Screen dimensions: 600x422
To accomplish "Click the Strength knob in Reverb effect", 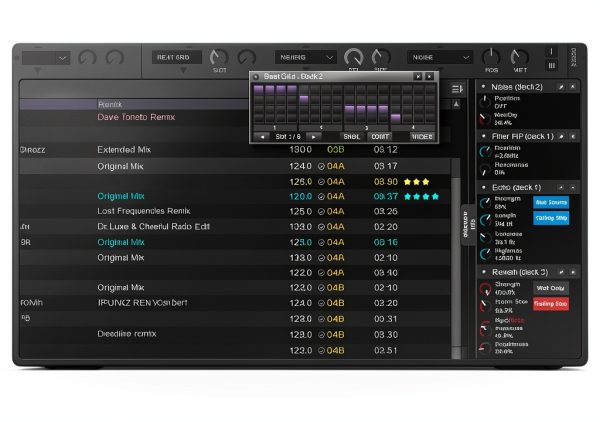I will pyautogui.click(x=485, y=289).
